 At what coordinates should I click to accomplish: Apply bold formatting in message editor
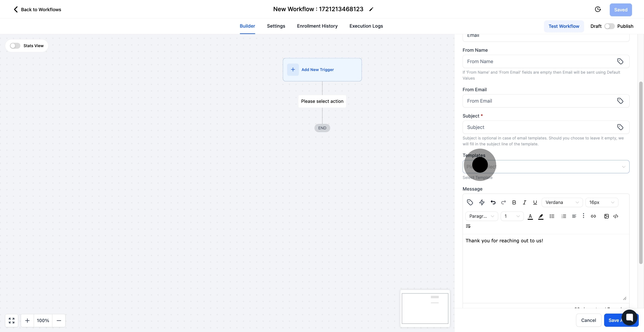[514, 202]
